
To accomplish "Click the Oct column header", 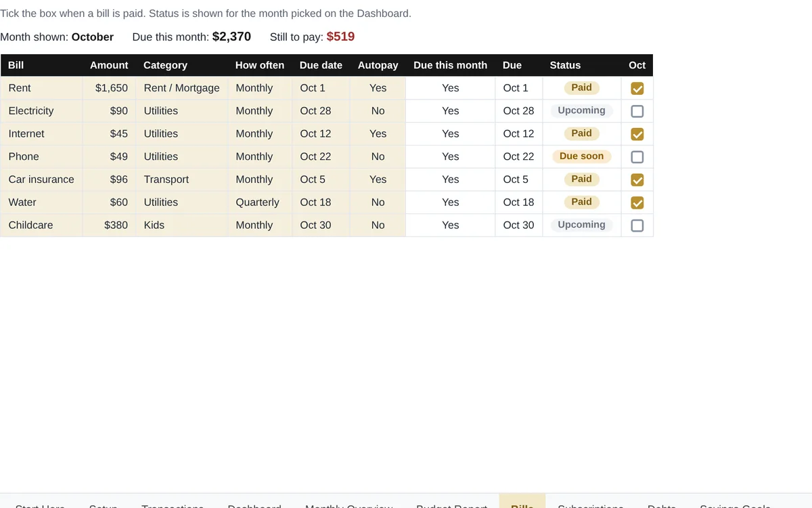I will point(637,65).
